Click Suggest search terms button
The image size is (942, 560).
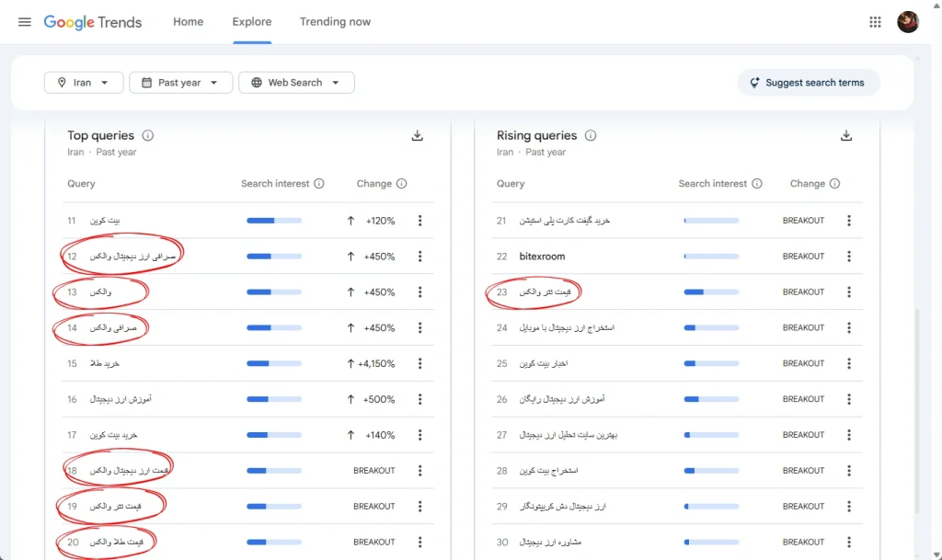808,82
